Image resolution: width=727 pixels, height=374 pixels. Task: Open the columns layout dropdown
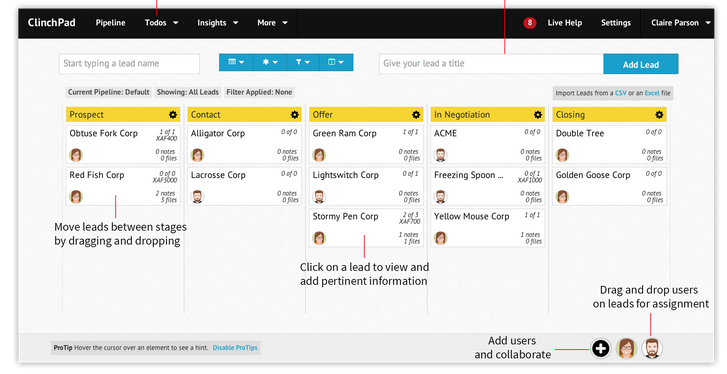[336, 62]
